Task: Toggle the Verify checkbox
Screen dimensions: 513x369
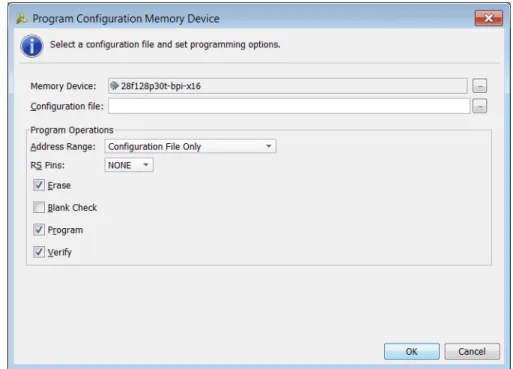Action: (39, 252)
